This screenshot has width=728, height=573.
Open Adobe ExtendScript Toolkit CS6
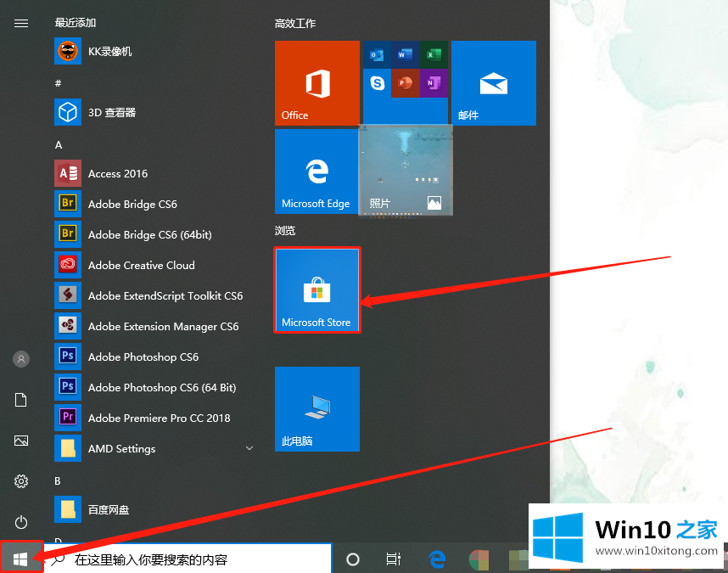click(x=155, y=295)
